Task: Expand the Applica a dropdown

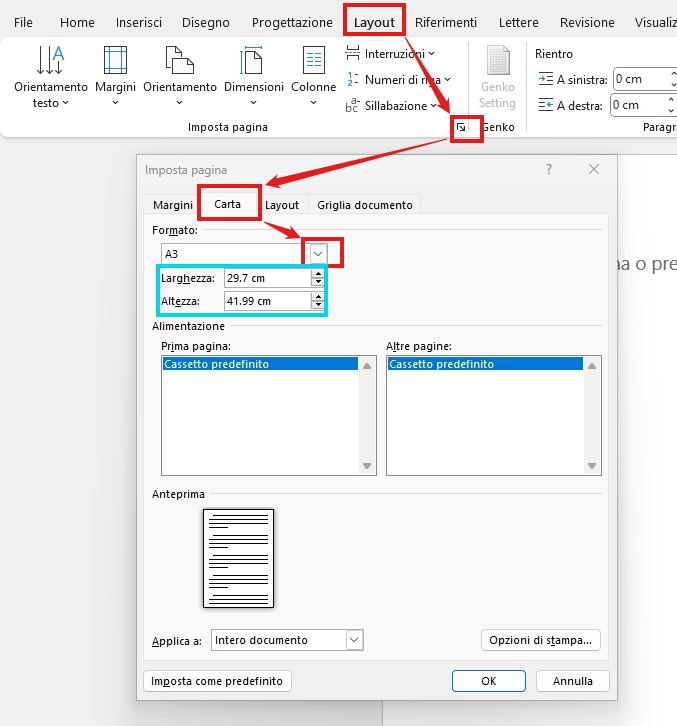Action: pyautogui.click(x=354, y=640)
